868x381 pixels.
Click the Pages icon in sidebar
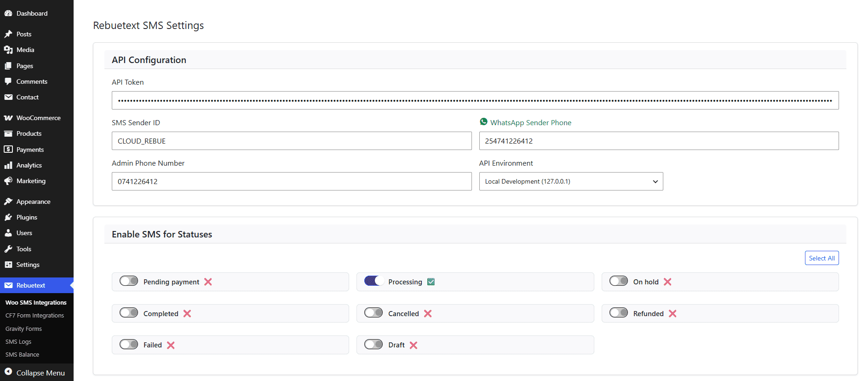click(x=8, y=66)
